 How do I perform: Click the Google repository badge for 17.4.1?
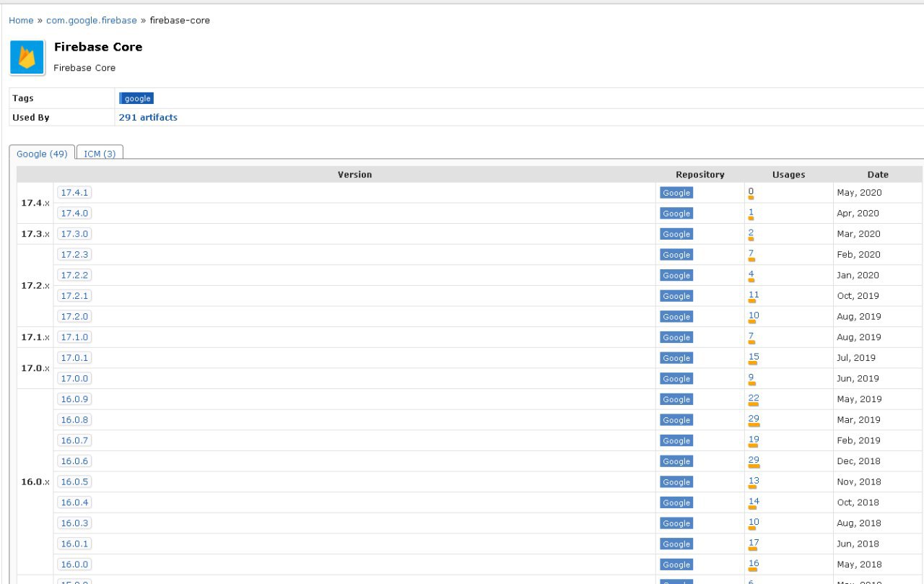[x=676, y=193]
